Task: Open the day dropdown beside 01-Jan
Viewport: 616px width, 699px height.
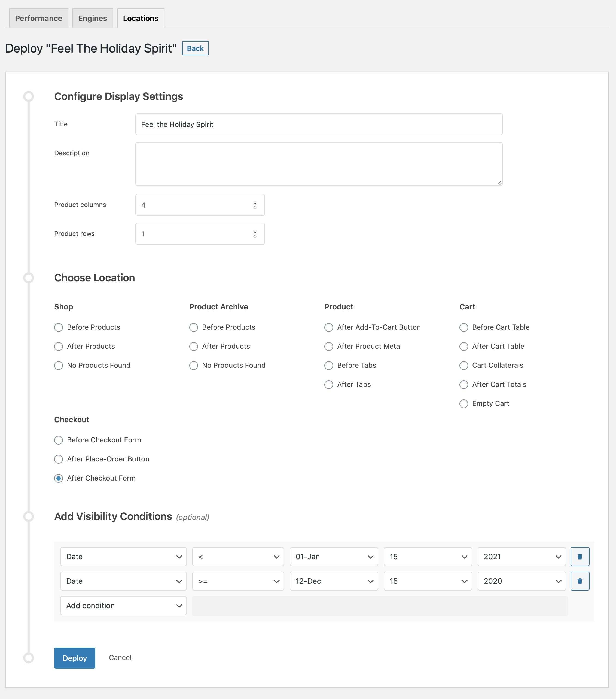Action: pyautogui.click(x=428, y=557)
